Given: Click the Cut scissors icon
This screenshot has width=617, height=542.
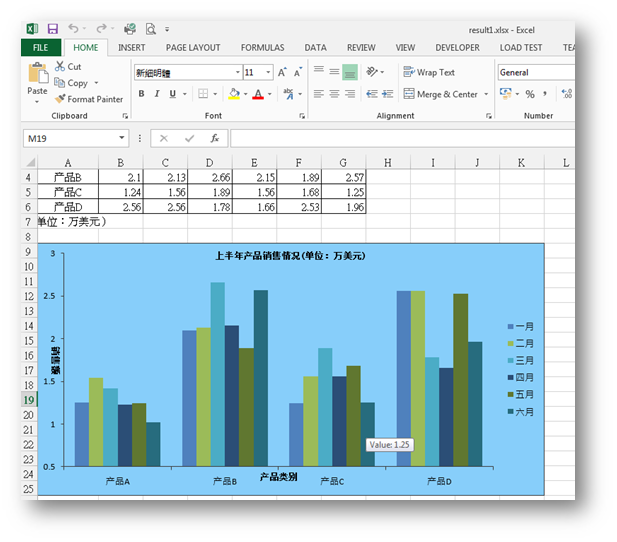Looking at the screenshot, I should coord(60,67).
